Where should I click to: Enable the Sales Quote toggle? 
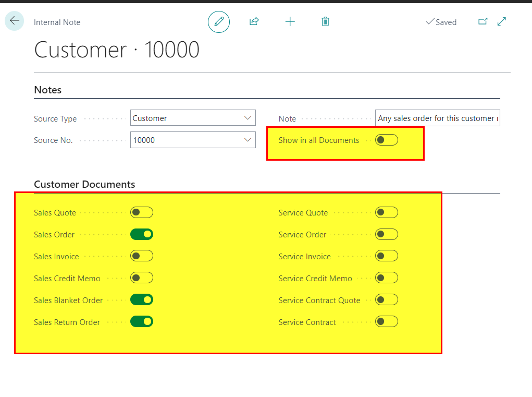[142, 213]
